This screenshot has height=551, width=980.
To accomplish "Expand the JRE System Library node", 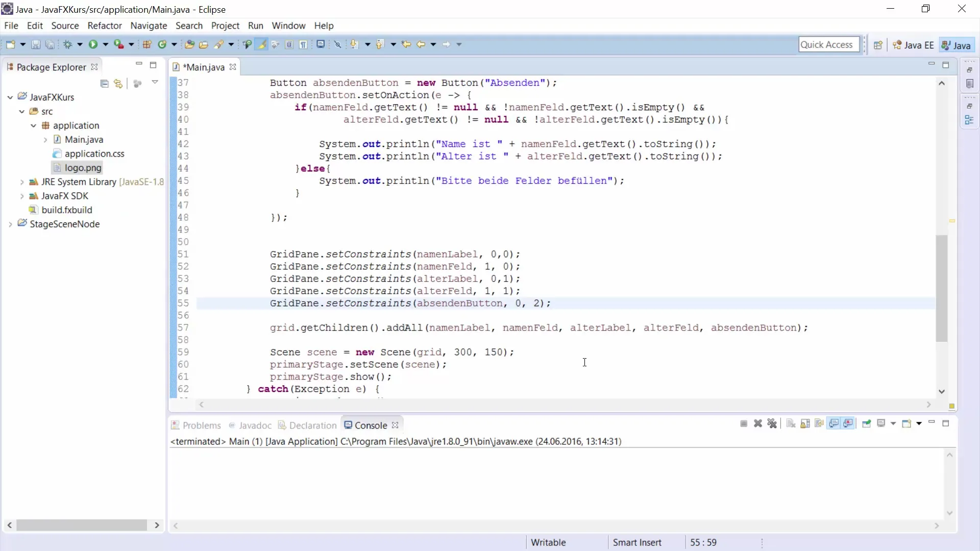I will click(22, 182).
